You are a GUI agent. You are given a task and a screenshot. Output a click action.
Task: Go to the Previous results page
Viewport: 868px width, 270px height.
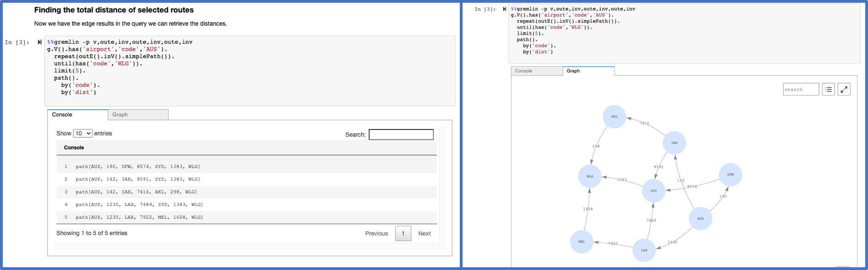[376, 234]
